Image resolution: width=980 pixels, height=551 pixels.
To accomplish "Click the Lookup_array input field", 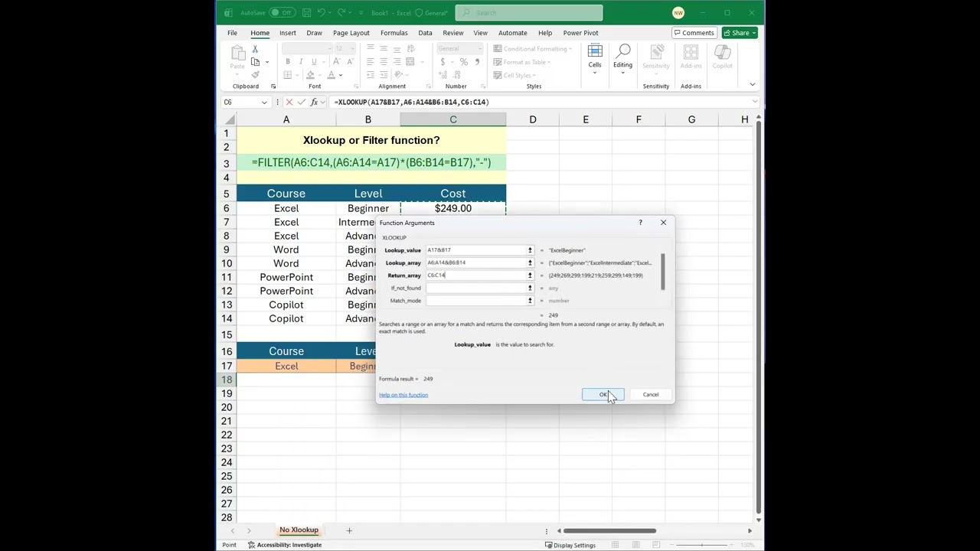I will (x=475, y=262).
